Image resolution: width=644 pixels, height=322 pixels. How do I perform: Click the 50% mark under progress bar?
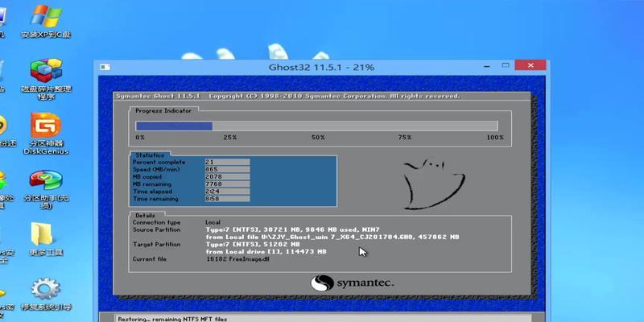[318, 138]
